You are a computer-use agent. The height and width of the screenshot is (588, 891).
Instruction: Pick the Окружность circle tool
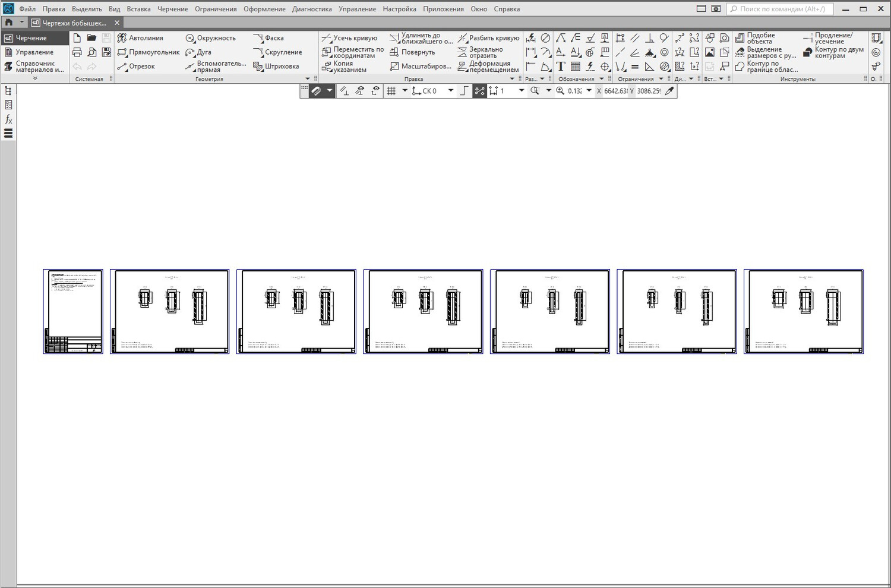[211, 38]
